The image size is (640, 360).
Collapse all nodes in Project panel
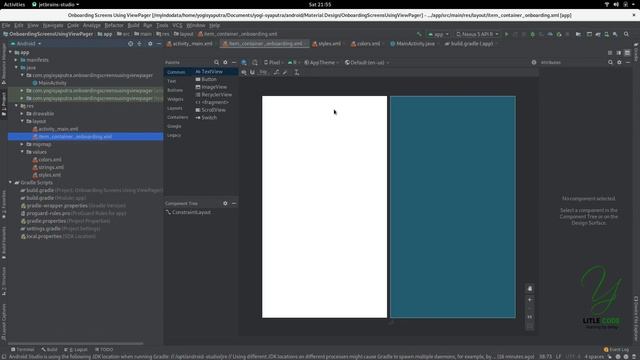pos(140,44)
